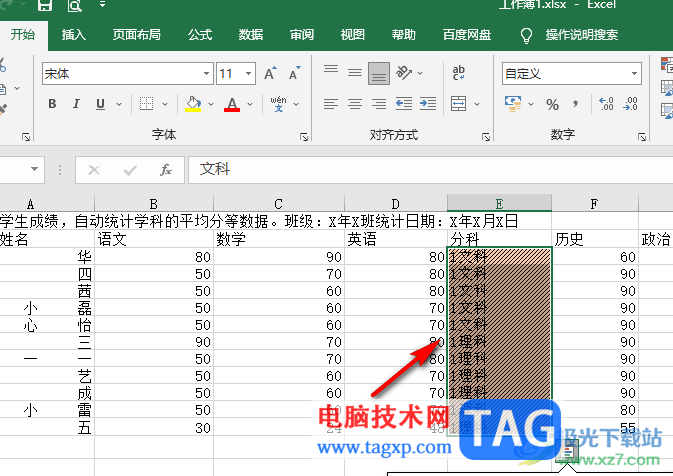
Task: Open the font settings dialog launcher
Action: pyautogui.click(x=304, y=137)
